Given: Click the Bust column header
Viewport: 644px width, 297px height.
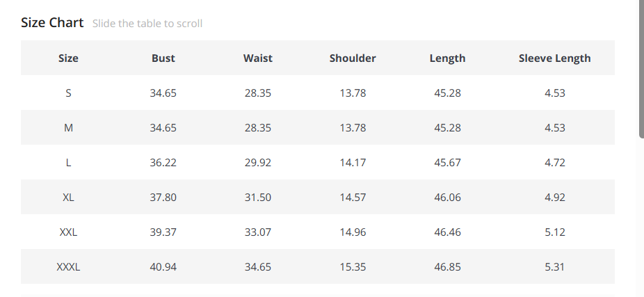Looking at the screenshot, I should point(163,58).
